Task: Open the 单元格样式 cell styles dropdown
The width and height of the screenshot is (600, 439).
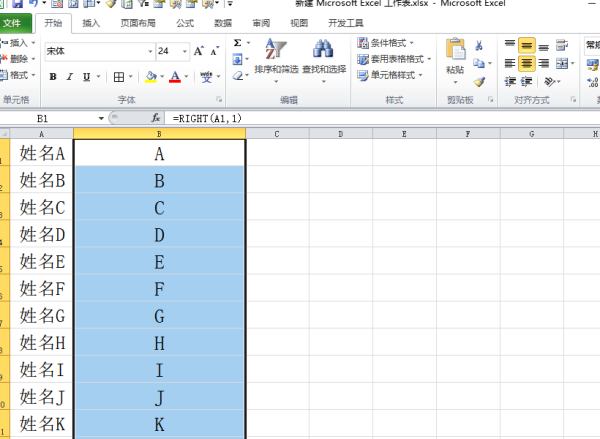Action: (x=390, y=75)
